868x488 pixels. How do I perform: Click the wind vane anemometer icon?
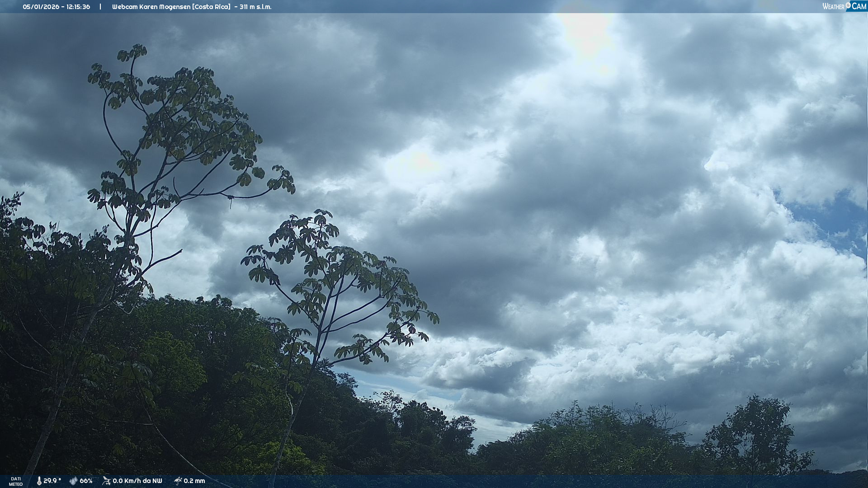point(106,481)
